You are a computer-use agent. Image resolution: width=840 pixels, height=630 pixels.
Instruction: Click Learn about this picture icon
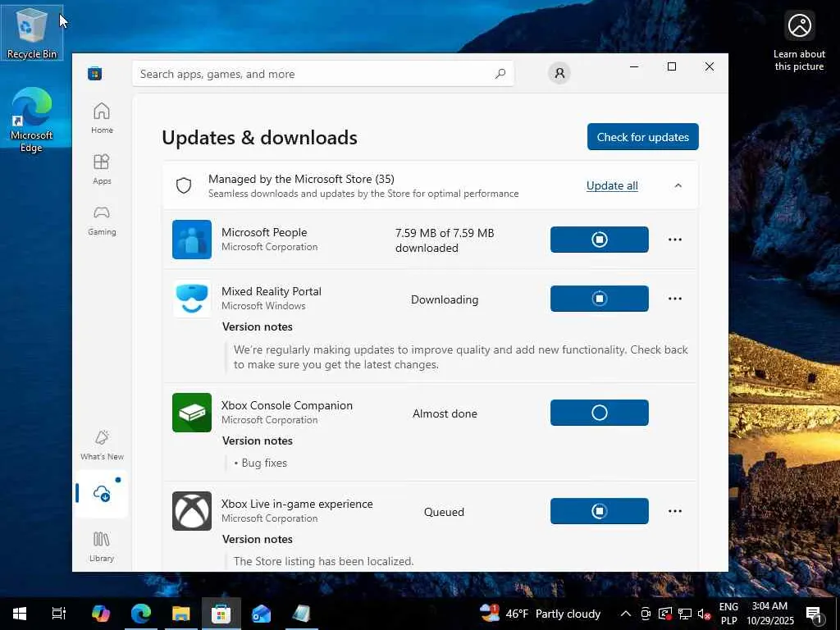[799, 41]
